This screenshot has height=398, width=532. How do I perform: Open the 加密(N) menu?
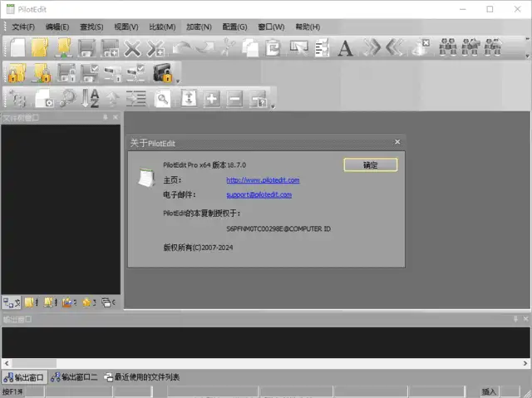[x=199, y=27]
